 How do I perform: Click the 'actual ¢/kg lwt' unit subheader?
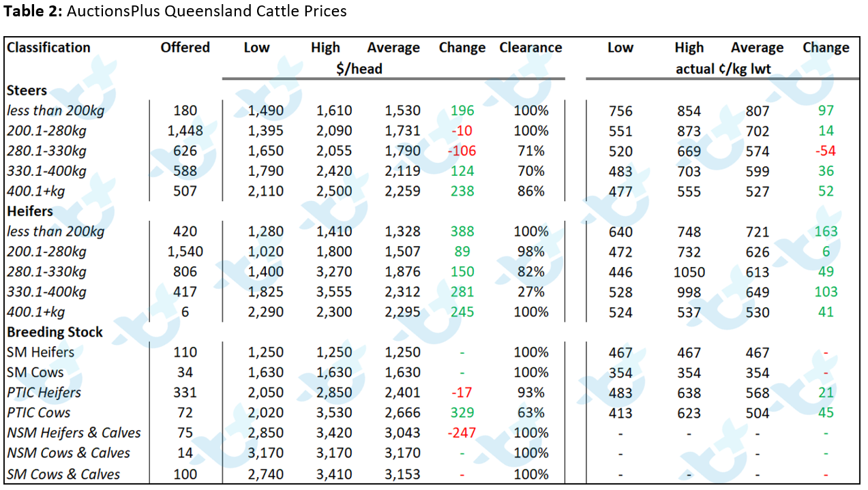(x=724, y=69)
